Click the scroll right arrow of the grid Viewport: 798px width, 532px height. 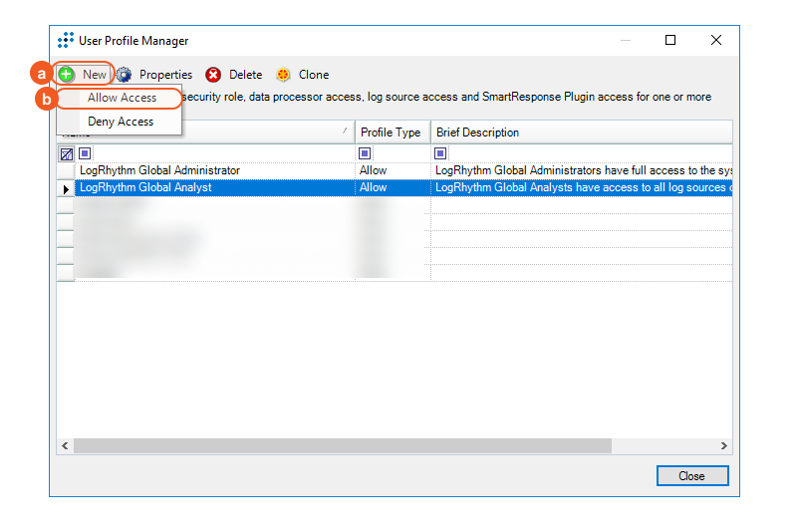pos(724,446)
